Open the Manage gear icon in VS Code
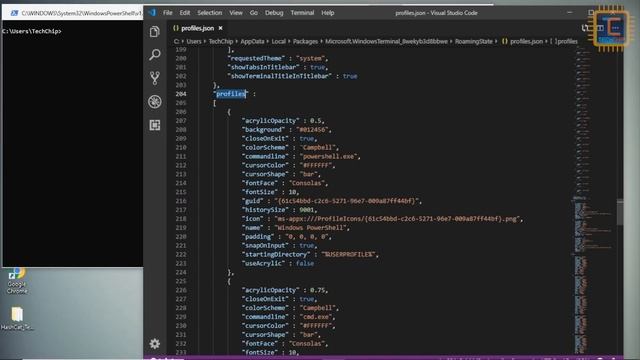The width and height of the screenshot is (640, 360). 155,344
